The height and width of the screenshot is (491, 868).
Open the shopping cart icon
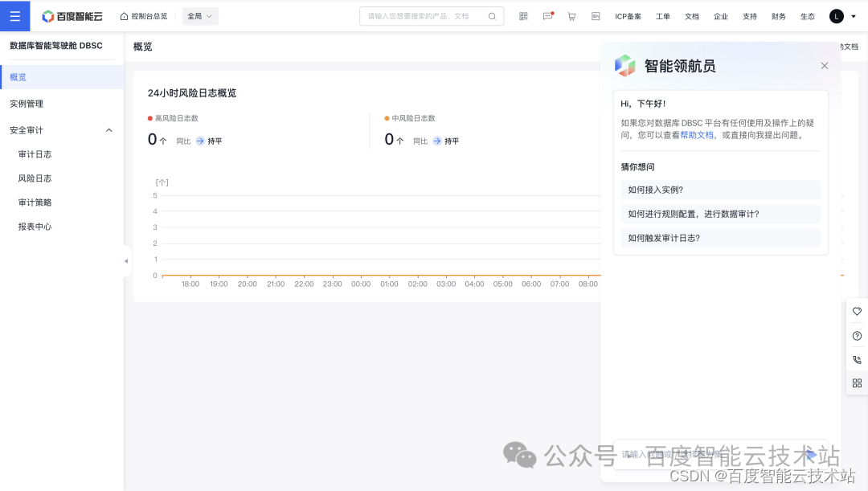pos(572,16)
